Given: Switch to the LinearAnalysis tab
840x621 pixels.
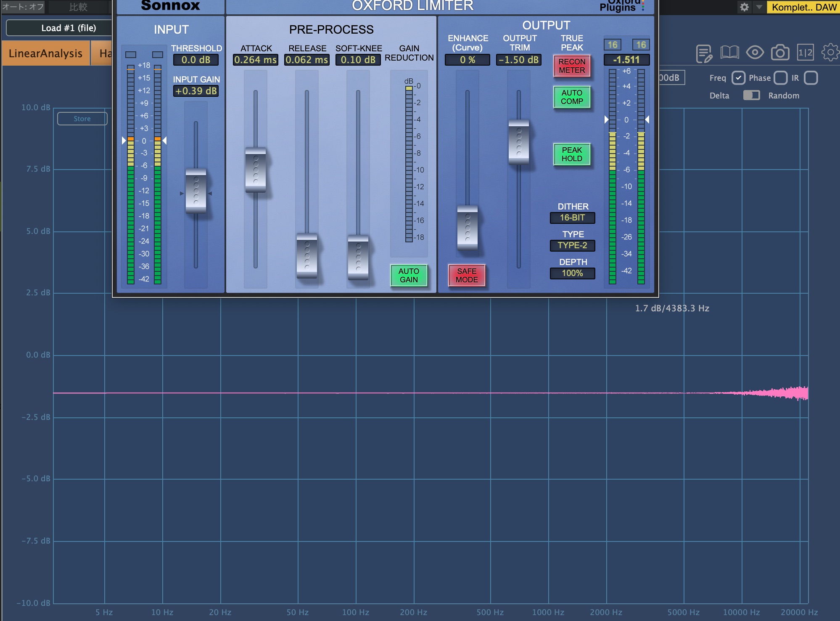Looking at the screenshot, I should coord(45,53).
